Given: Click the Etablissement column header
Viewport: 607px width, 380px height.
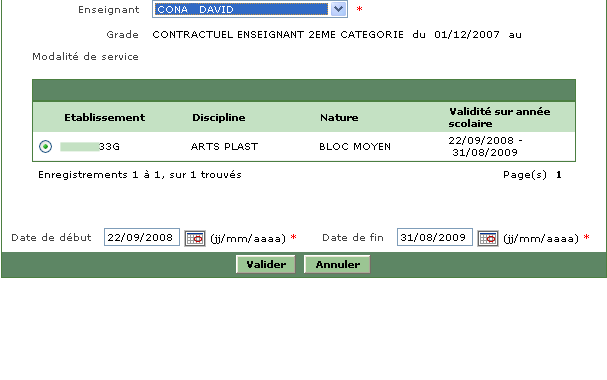Looking at the screenshot, I should (105, 118).
